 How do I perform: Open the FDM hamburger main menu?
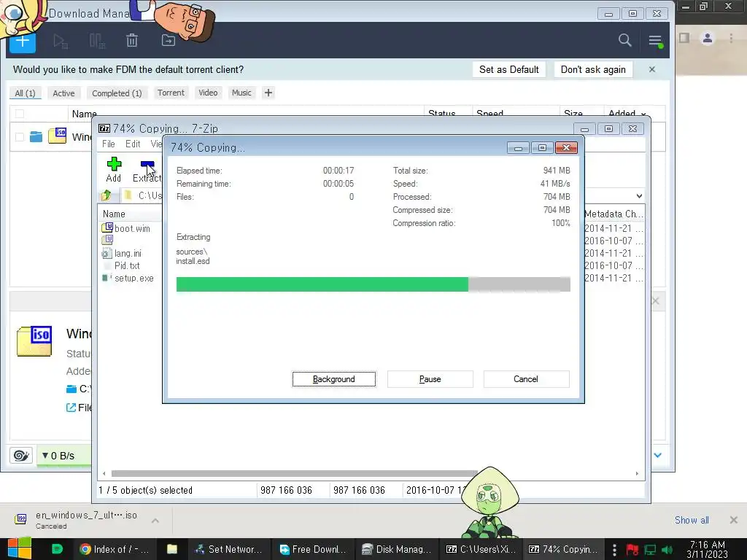tap(656, 41)
